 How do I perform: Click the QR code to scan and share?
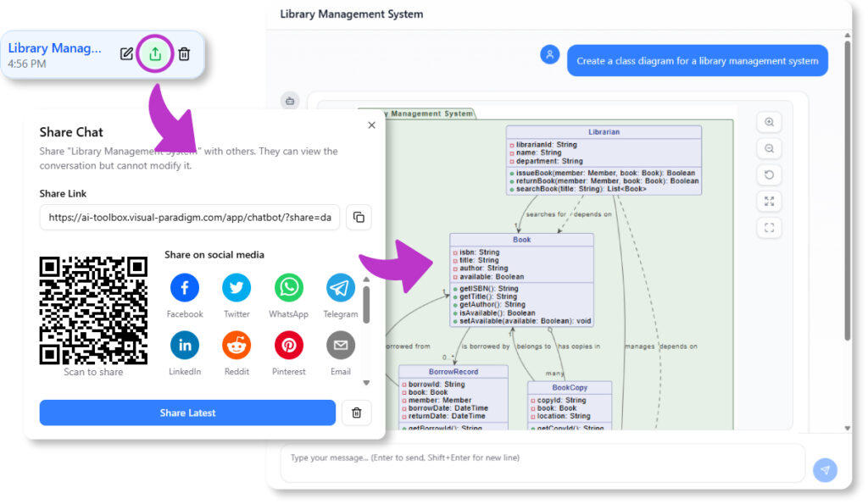(93, 309)
